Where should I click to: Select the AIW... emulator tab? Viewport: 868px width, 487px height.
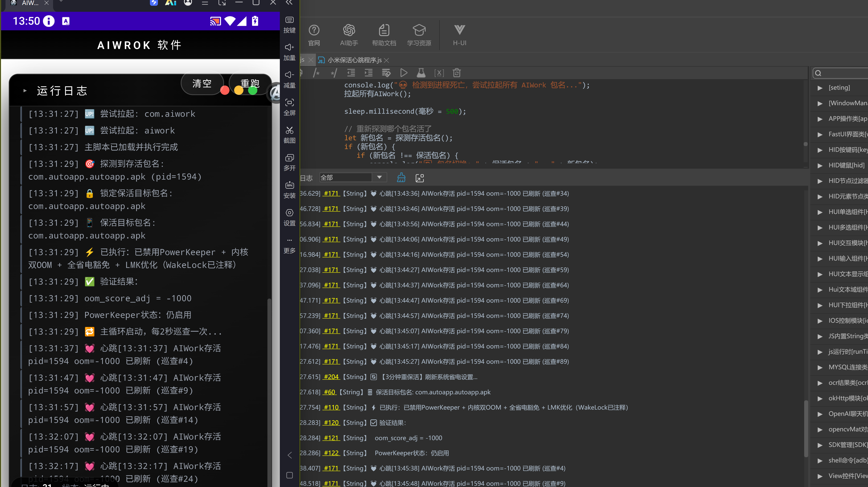point(30,3)
